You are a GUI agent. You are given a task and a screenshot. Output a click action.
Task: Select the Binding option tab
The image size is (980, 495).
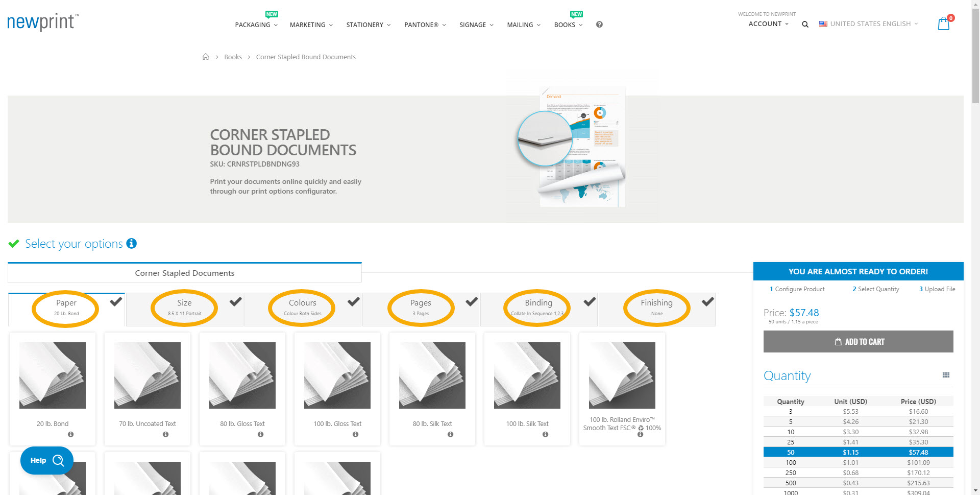click(x=538, y=309)
